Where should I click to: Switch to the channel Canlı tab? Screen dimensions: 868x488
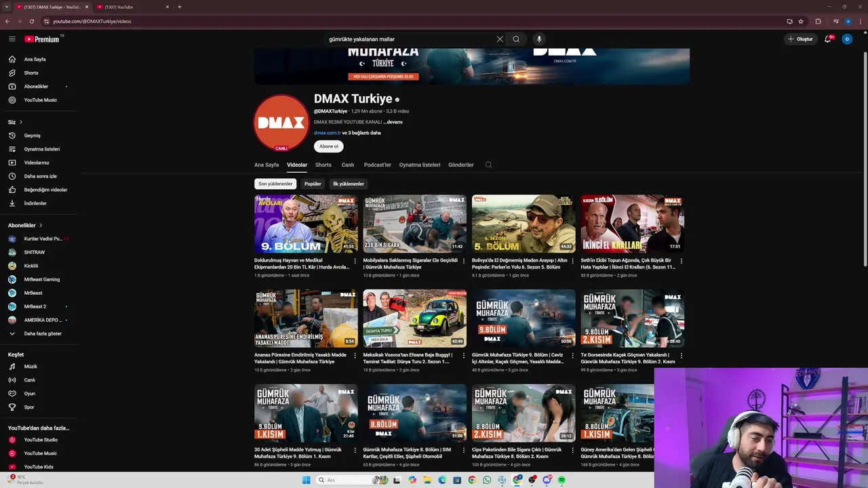tap(348, 165)
